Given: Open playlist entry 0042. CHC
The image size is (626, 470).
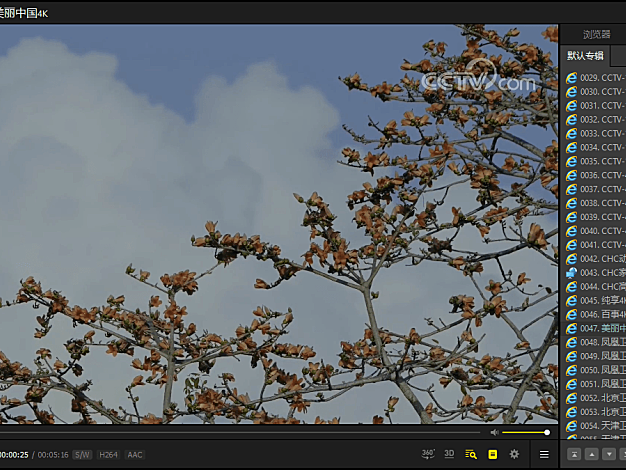Looking at the screenshot, I should (595, 259).
